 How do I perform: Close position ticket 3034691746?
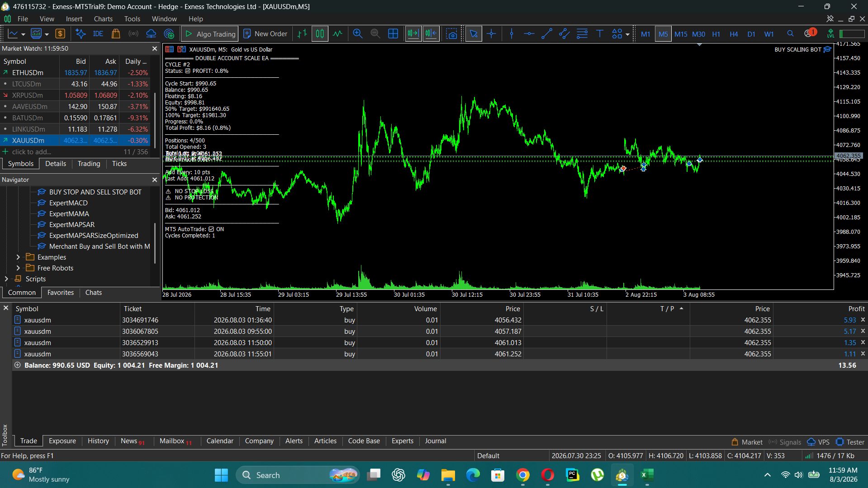pyautogui.click(x=863, y=320)
